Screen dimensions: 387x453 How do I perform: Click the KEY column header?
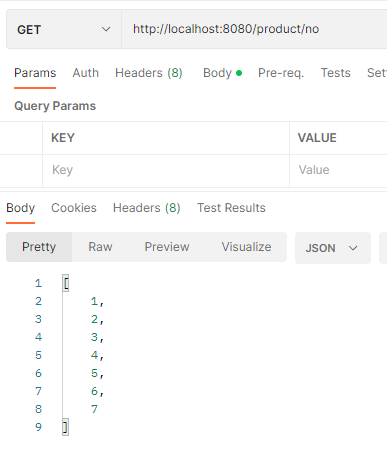pos(63,138)
